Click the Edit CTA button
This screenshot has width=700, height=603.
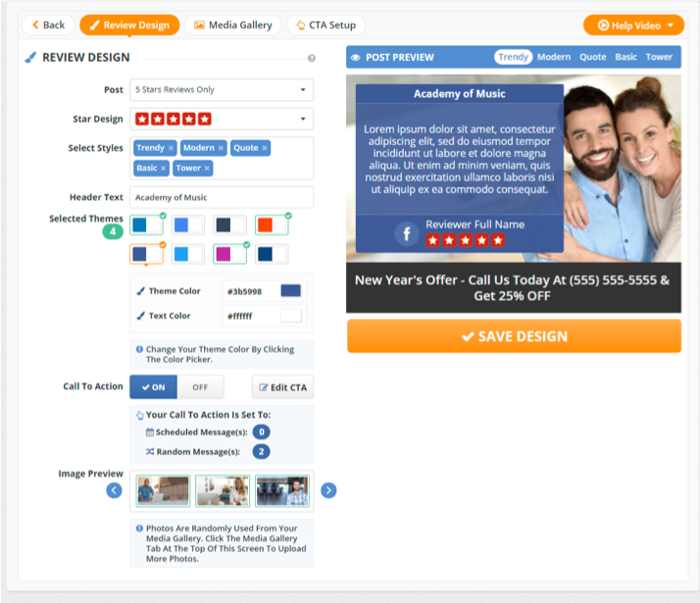point(283,387)
